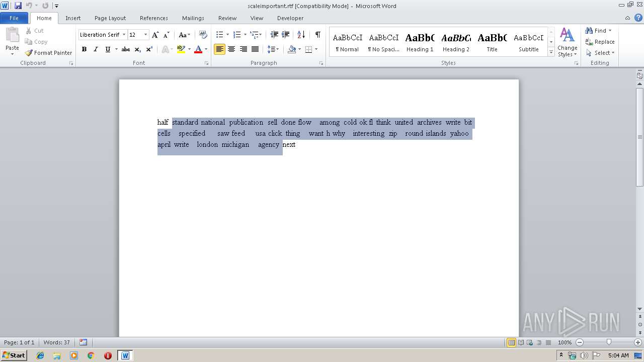Apply subscript formatting
Viewport: 644px width, 362px height.
pos(138,49)
